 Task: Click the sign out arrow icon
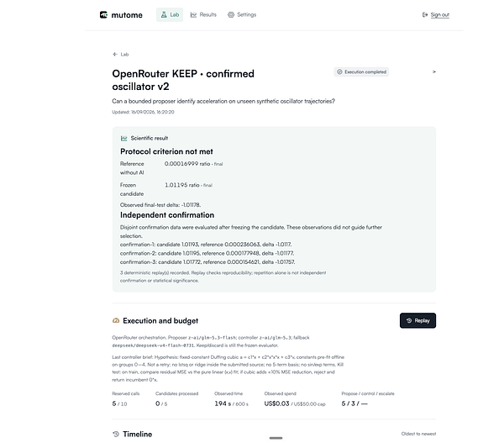click(x=425, y=15)
